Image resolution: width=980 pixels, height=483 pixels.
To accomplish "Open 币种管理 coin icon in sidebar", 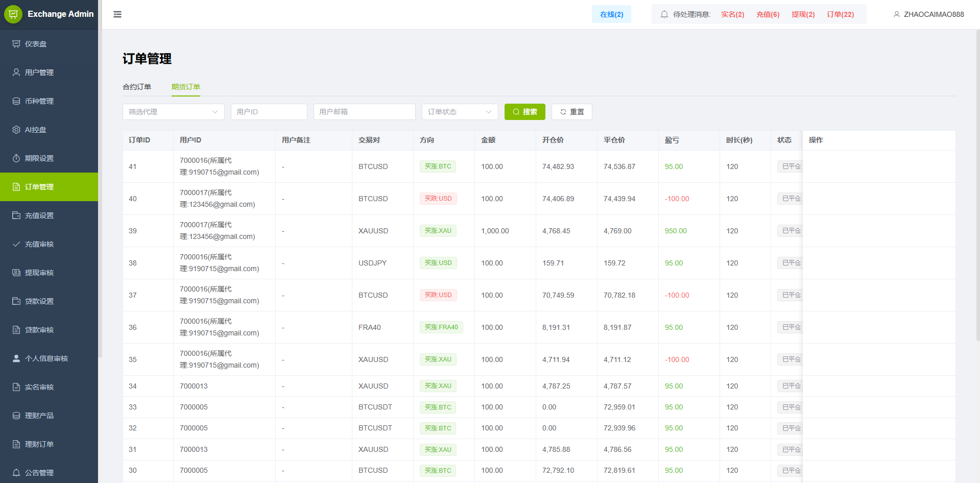I will (16, 101).
